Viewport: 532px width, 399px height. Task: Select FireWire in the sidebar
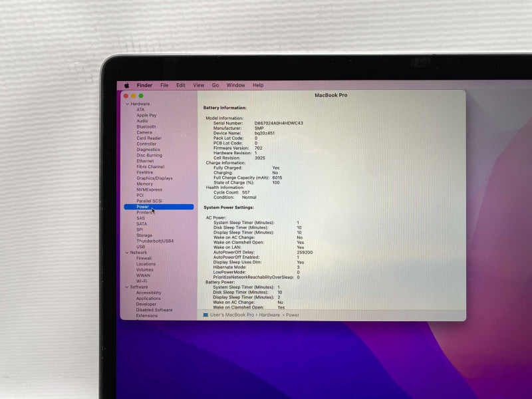pyautogui.click(x=145, y=172)
